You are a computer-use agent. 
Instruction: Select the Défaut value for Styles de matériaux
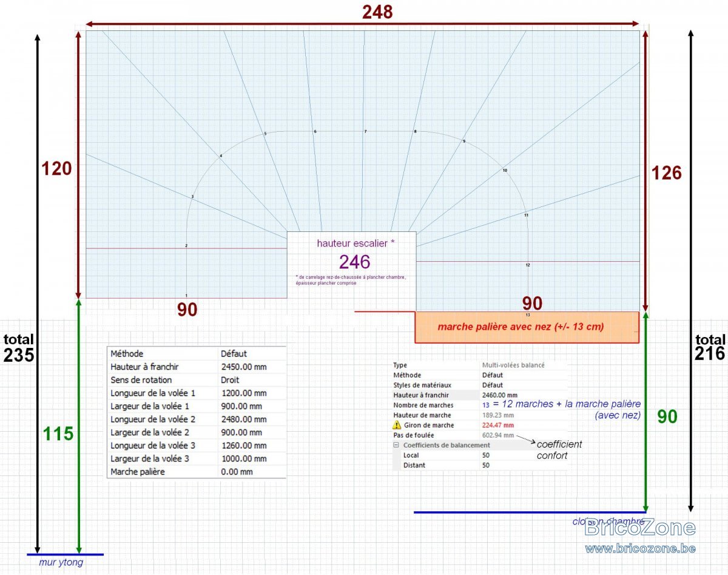point(492,385)
